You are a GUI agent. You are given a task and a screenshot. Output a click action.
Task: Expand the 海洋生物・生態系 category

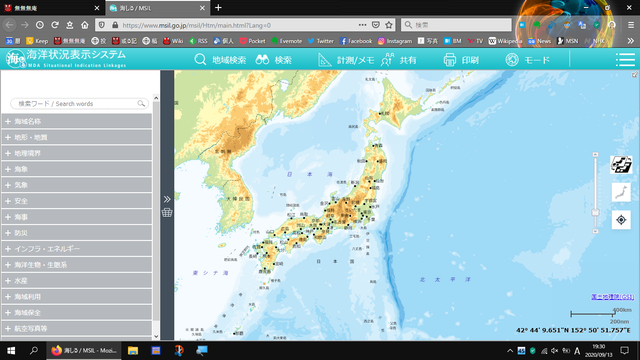coord(77,264)
